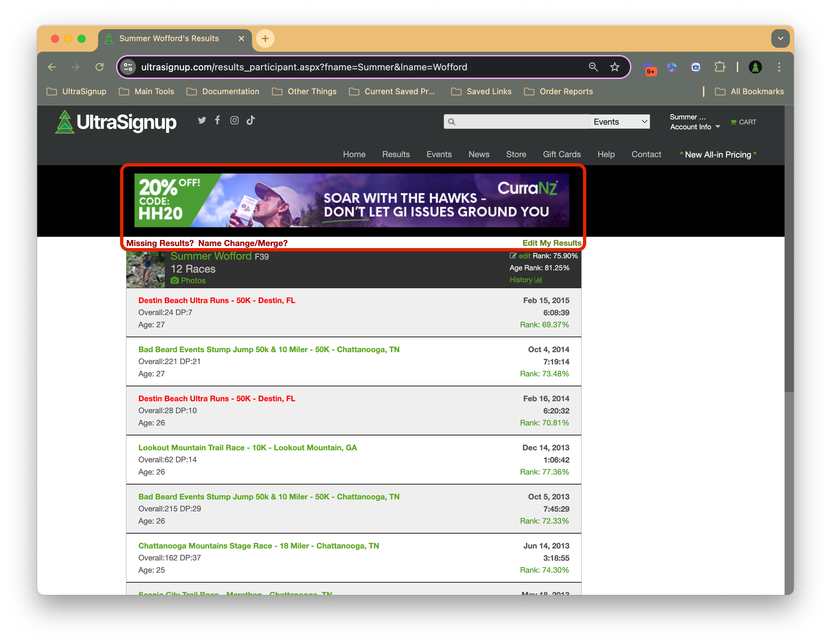This screenshot has height=644, width=831.
Task: Open the Order Reports bookmarks folder
Action: pos(558,91)
